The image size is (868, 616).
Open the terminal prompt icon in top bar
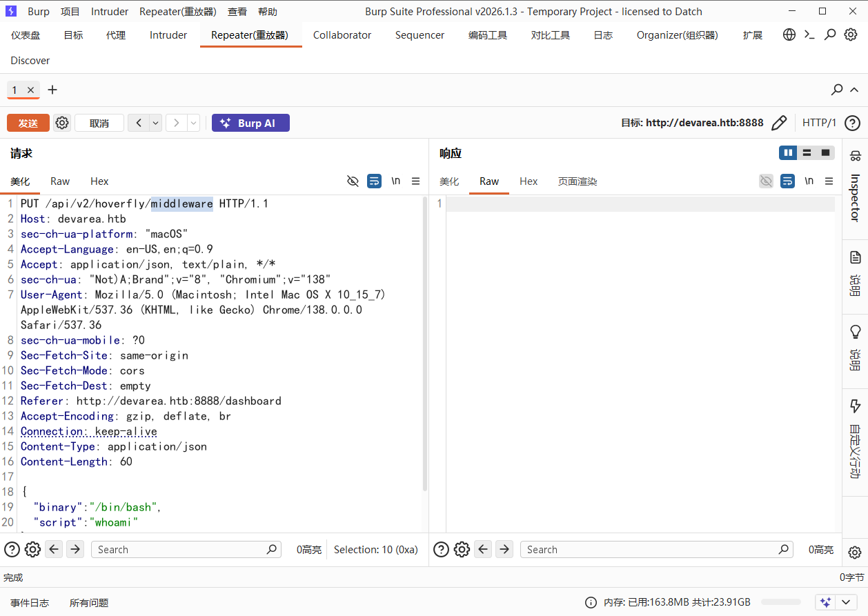tap(810, 34)
